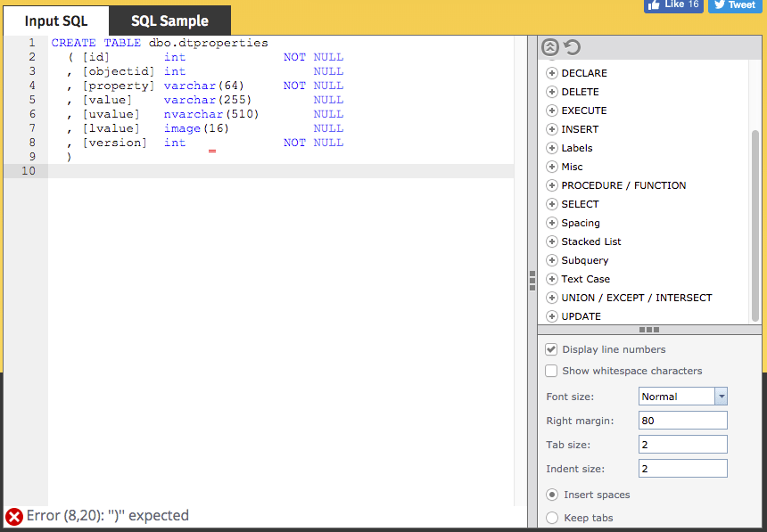767x532 pixels.
Task: Expand the Spacing options group
Action: click(x=552, y=223)
